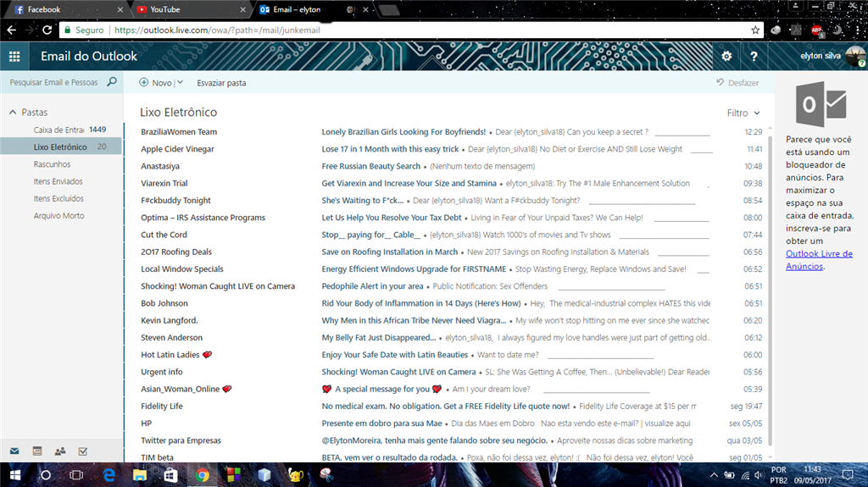This screenshot has width=868, height=487.
Task: Launch Microsoft Edge from the taskbar
Action: (x=109, y=475)
